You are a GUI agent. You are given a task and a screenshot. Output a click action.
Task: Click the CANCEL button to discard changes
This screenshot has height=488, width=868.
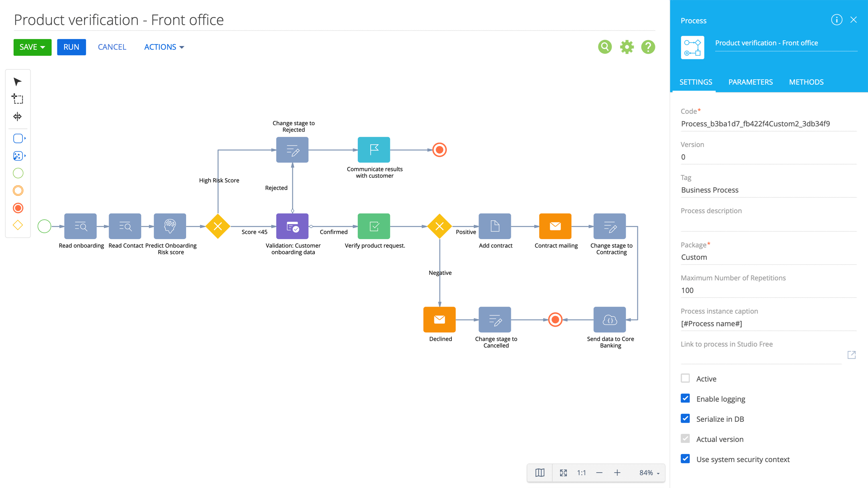[112, 47]
